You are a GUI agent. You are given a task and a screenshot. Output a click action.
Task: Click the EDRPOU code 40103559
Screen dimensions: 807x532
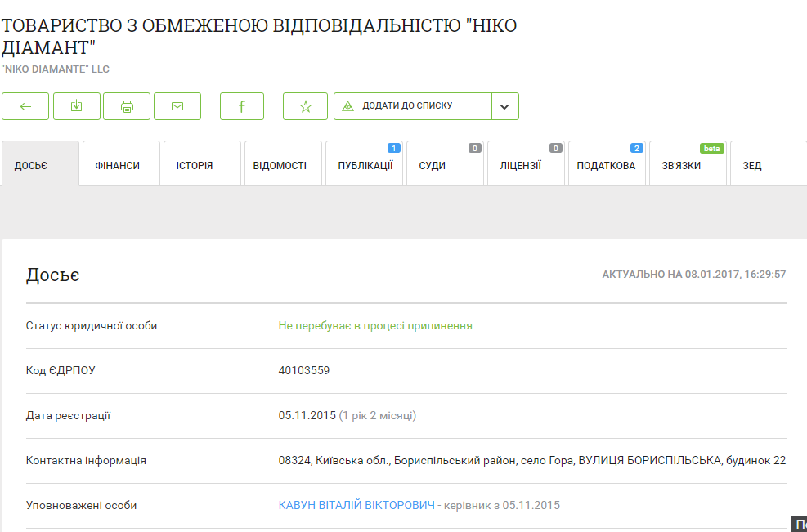(304, 370)
